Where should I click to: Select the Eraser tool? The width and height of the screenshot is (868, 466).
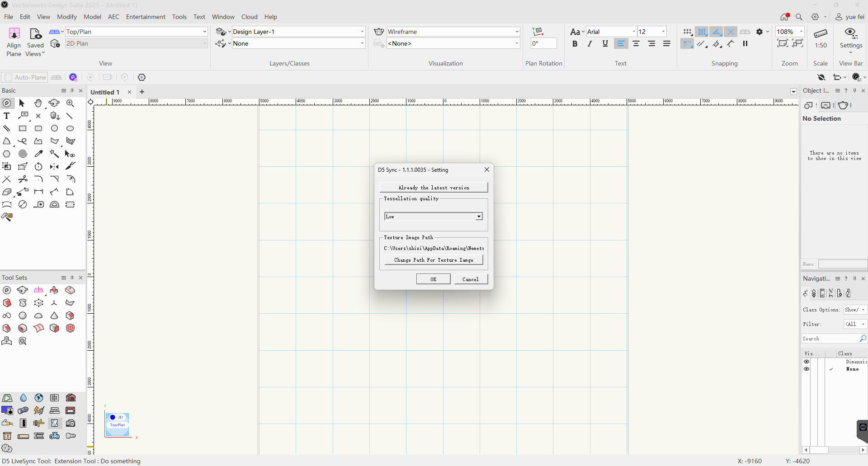[x=7, y=192]
